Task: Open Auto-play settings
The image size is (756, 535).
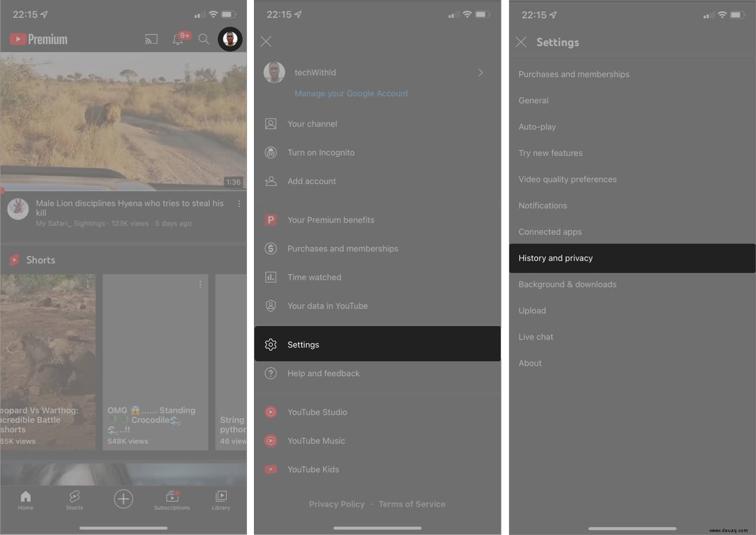Action: (632, 127)
